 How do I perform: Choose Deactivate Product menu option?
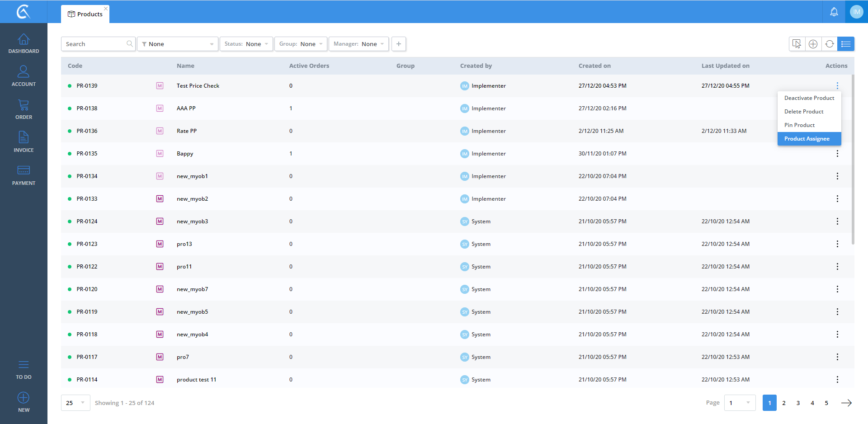[809, 98]
